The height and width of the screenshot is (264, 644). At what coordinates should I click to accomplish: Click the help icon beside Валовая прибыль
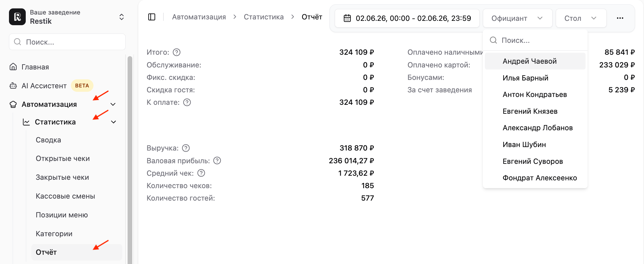point(217,160)
